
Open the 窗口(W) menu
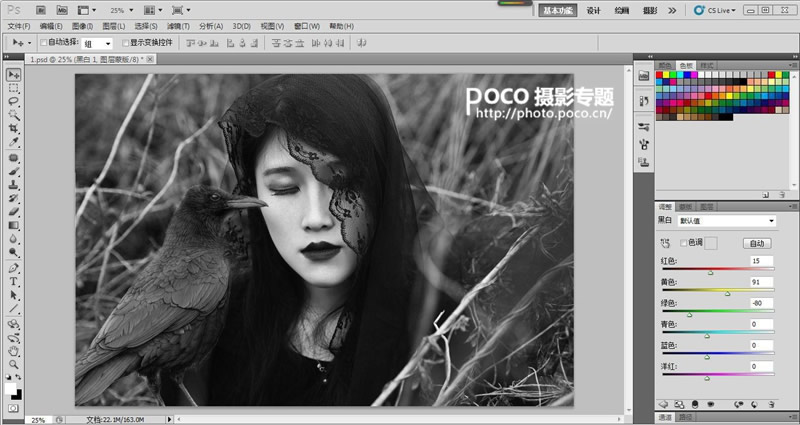tap(307, 26)
